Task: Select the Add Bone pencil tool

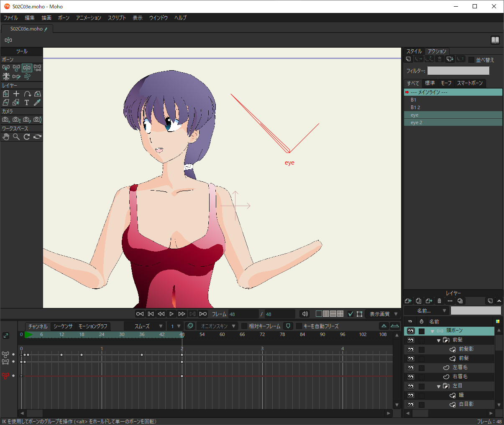Action: pyautogui.click(x=16, y=76)
